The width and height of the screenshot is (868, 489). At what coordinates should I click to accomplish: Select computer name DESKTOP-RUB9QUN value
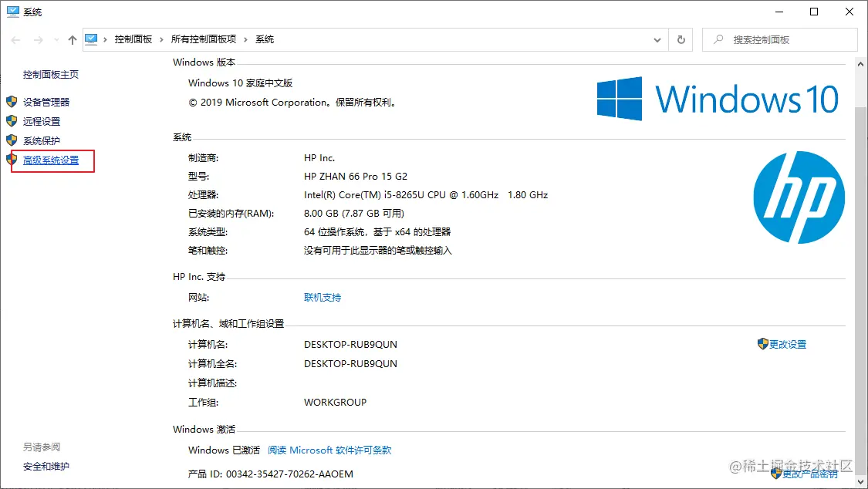click(x=350, y=345)
